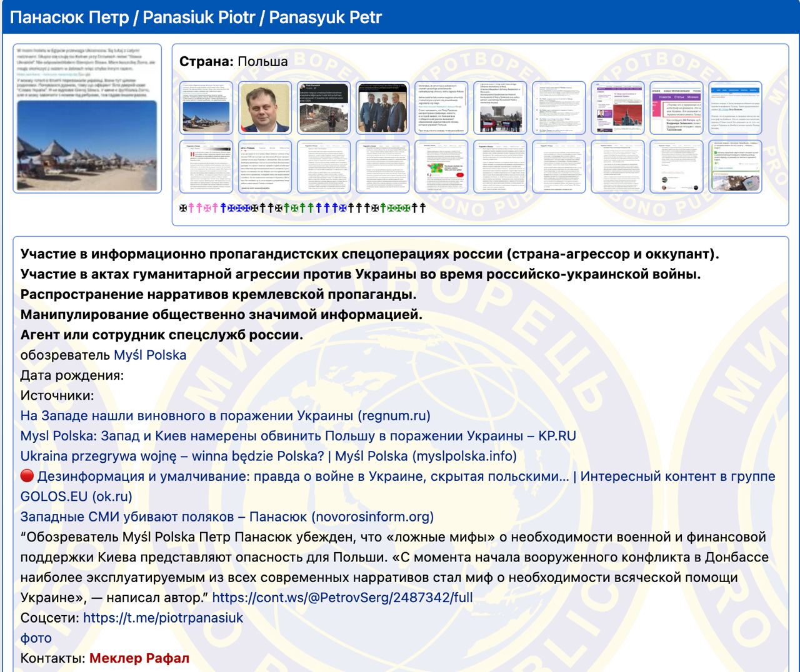Open the thumbnail with purple website and skyscraper
The width and height of the screenshot is (800, 672).
[x=617, y=107]
